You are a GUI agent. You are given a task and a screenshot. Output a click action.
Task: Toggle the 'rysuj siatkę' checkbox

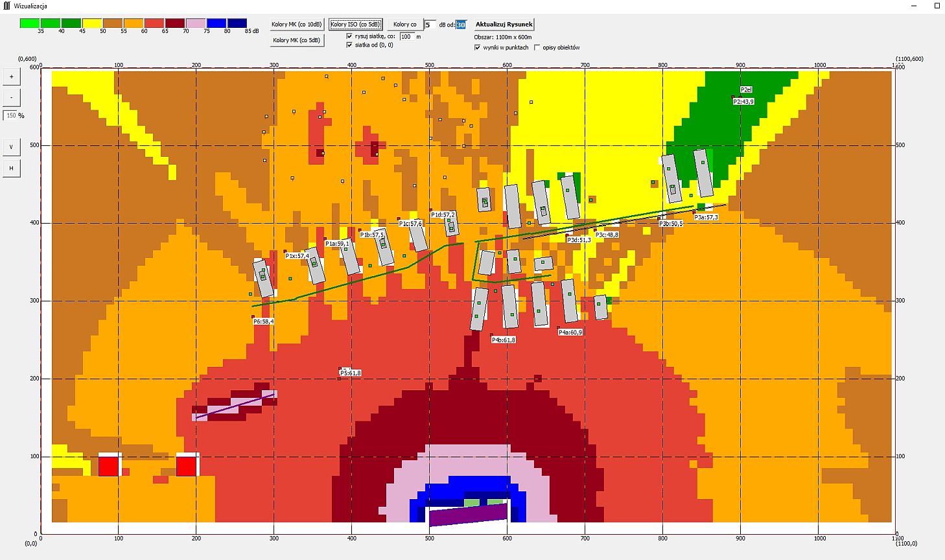(350, 37)
